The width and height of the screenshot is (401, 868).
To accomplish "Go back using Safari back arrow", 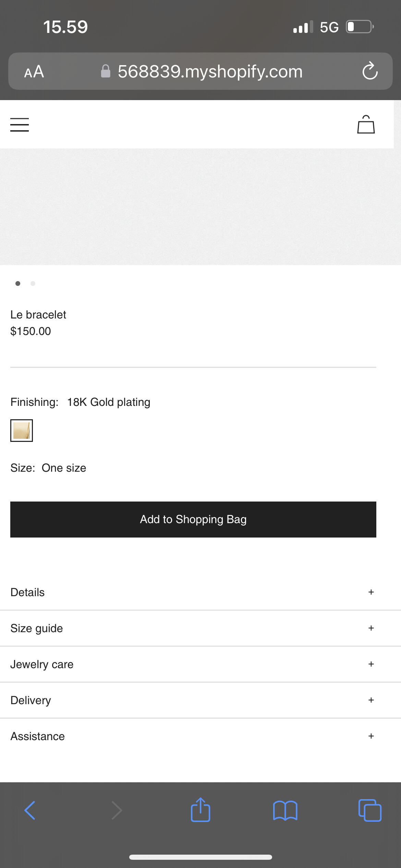I will click(x=30, y=810).
